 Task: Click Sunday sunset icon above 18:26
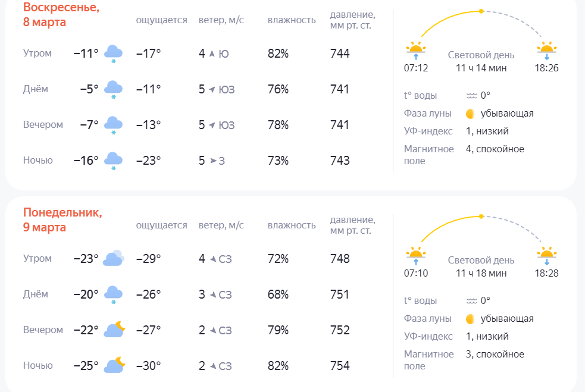(x=546, y=49)
